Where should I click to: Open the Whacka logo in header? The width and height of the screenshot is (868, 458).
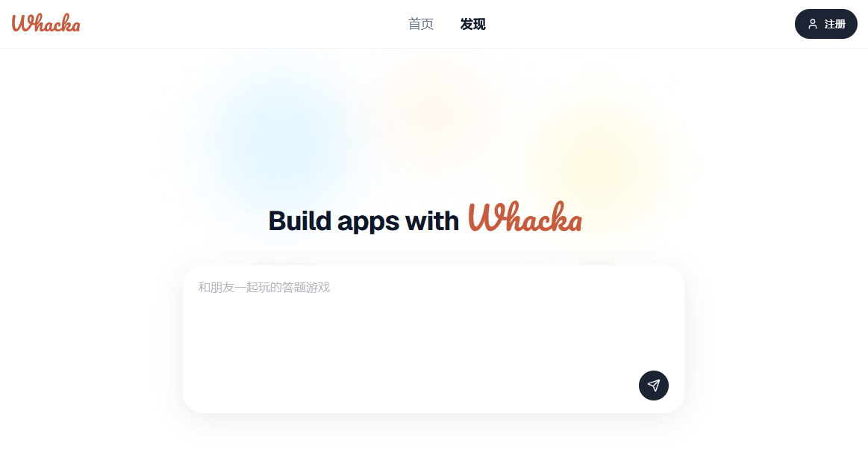click(x=46, y=23)
